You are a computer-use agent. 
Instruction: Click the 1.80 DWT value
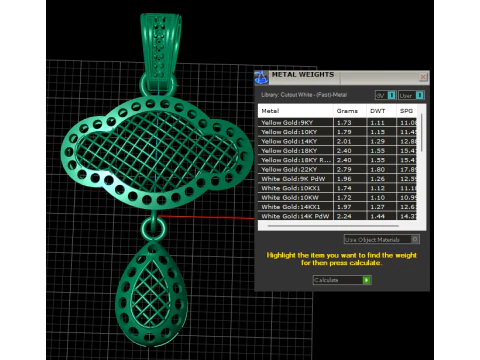[x=377, y=169]
